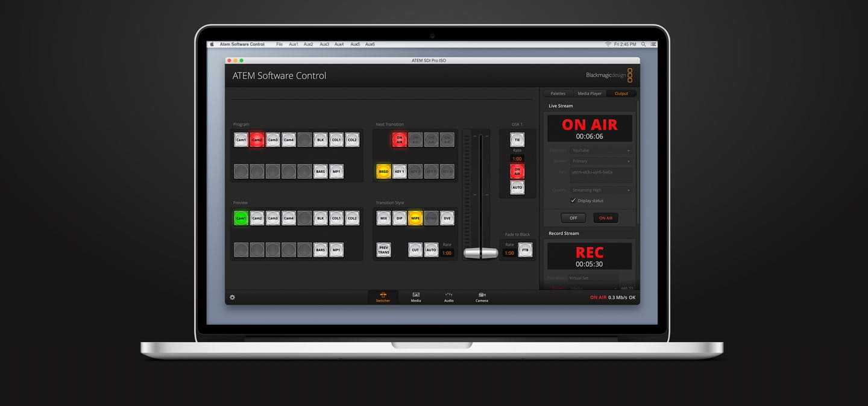
Task: Toggle the BKGD next transition button
Action: coord(383,171)
